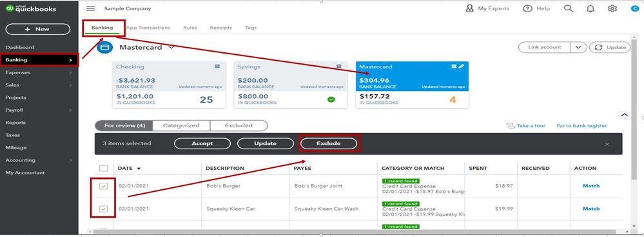
Task: Open Go to bank register link
Action: (x=581, y=125)
